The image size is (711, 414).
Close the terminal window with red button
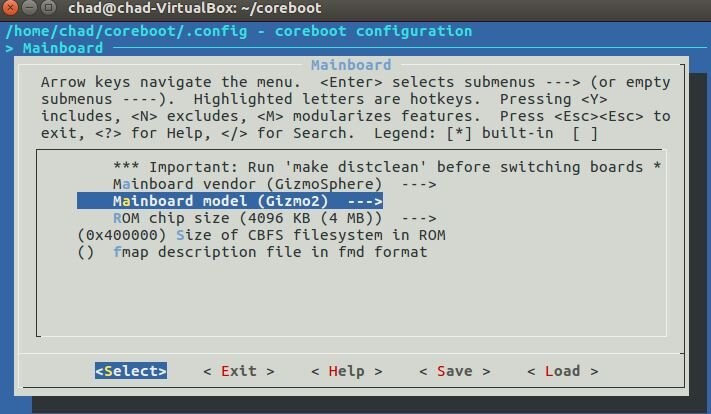point(10,7)
